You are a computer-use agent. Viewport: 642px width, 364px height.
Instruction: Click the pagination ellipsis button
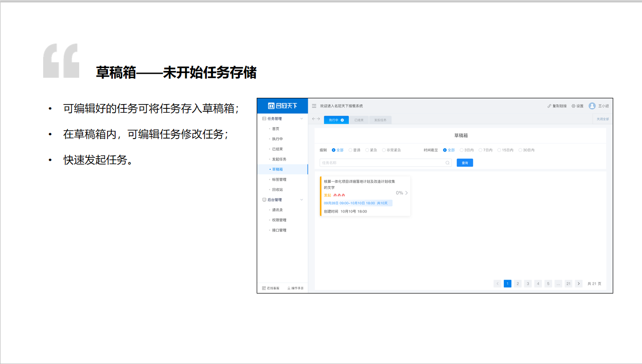559,283
